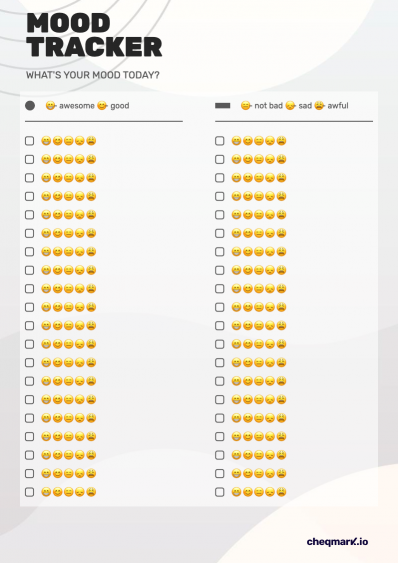Click the gray circle legend marker
The image size is (398, 563).
pos(30,106)
